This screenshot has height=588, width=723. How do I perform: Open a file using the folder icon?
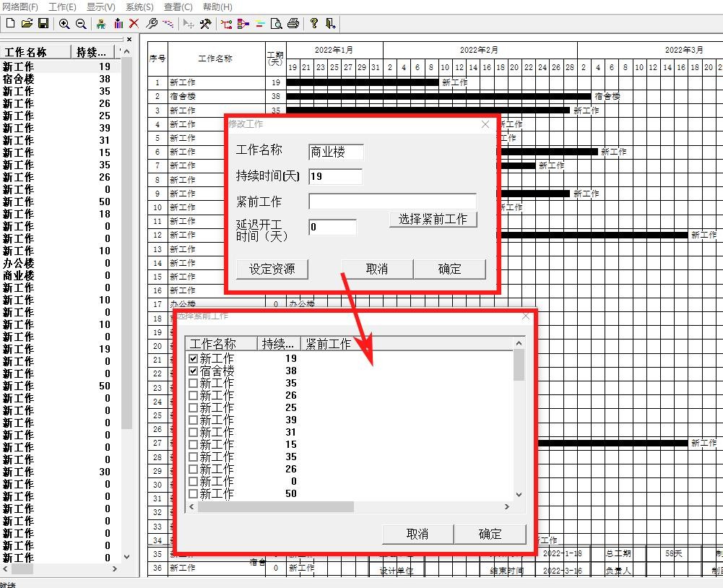point(27,24)
